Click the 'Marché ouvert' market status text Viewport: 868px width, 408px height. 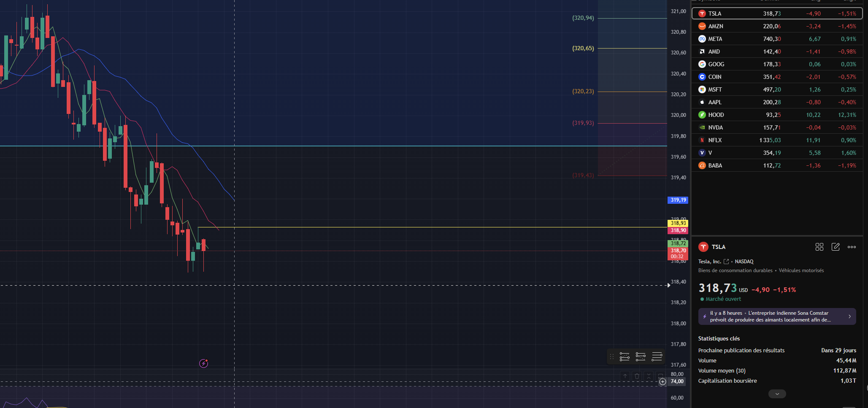click(x=723, y=299)
